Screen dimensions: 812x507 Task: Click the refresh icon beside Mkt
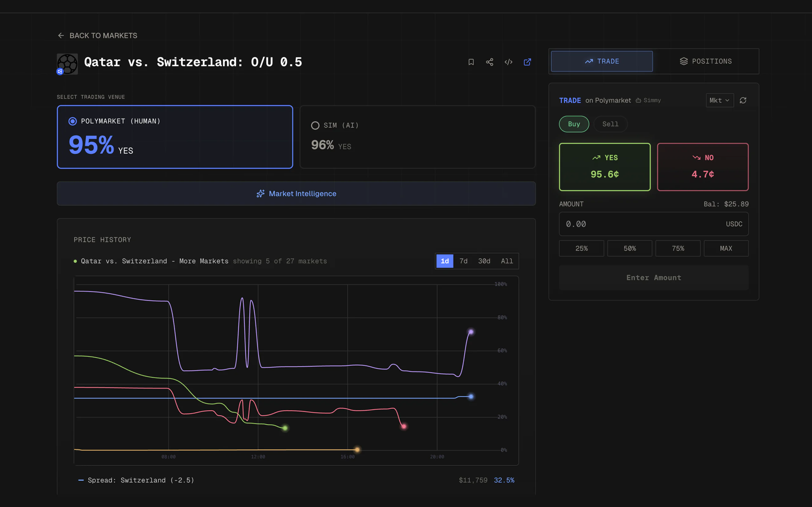(x=743, y=100)
